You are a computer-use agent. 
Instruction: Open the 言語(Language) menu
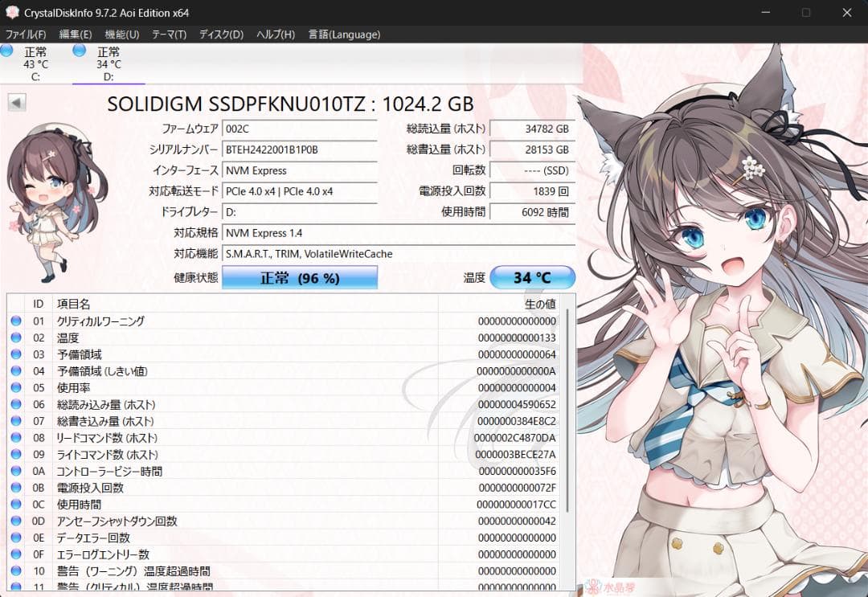[x=344, y=35]
